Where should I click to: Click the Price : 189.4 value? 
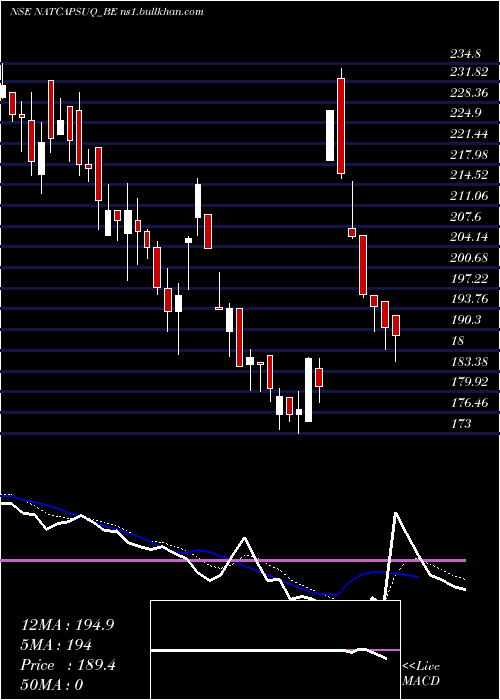(x=68, y=665)
